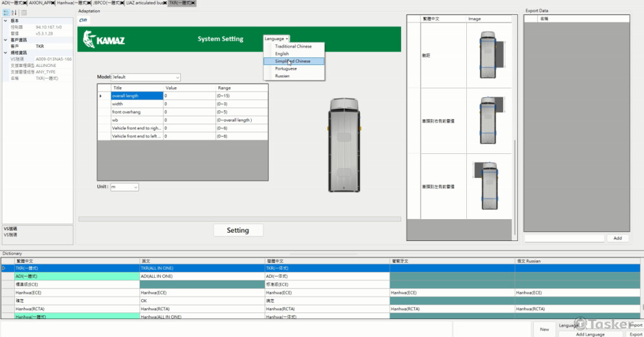Click the small logo icon under Adaptation

[83, 20]
